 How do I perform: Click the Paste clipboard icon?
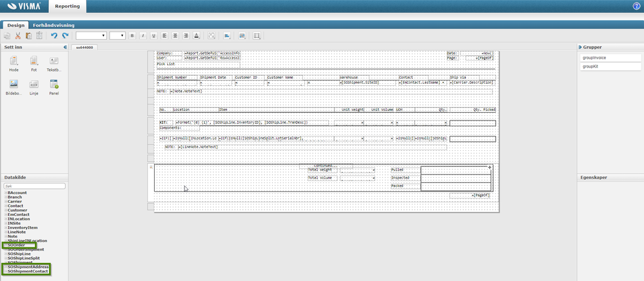tap(29, 35)
